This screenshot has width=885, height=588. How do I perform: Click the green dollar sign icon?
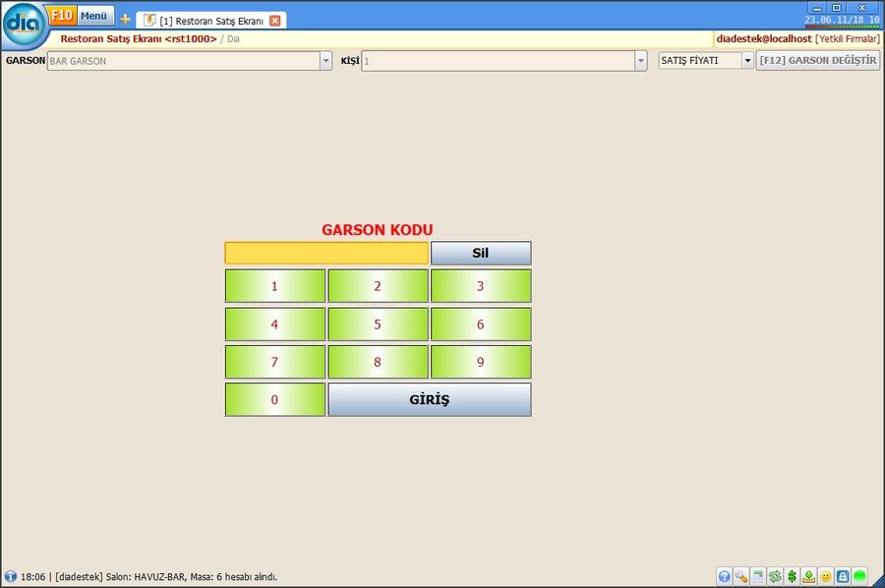(792, 576)
